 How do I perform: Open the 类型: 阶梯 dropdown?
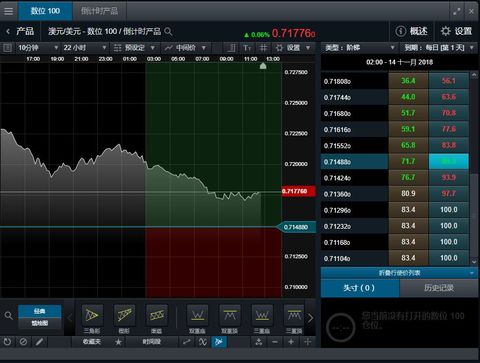click(360, 48)
